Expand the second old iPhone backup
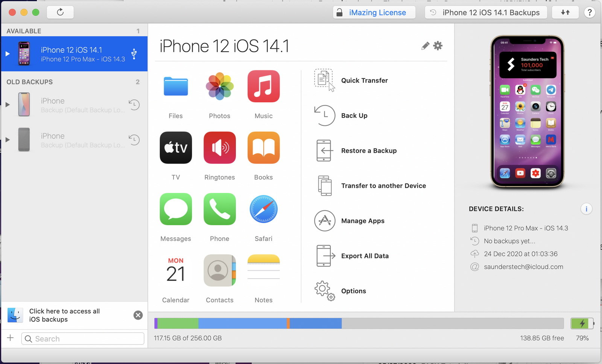Viewport: 602px width, 364px height. pos(8,140)
